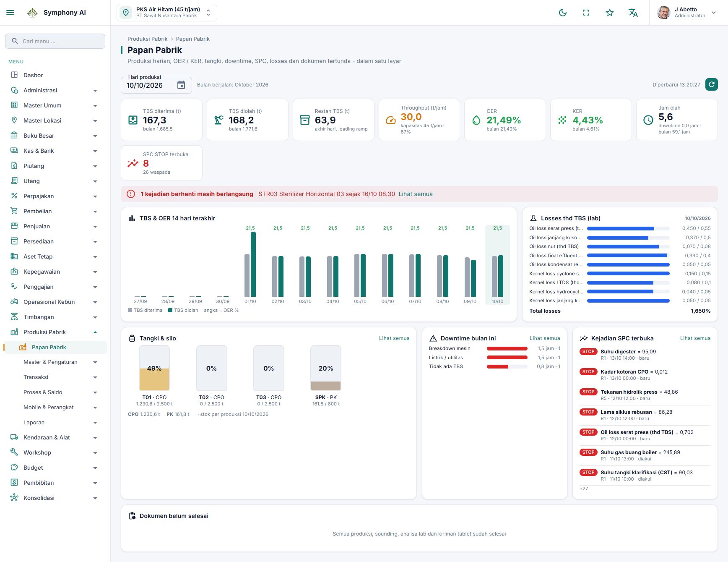The width and height of the screenshot is (728, 562).
Task: Click the alert icon in the stop banner
Action: [131, 194]
